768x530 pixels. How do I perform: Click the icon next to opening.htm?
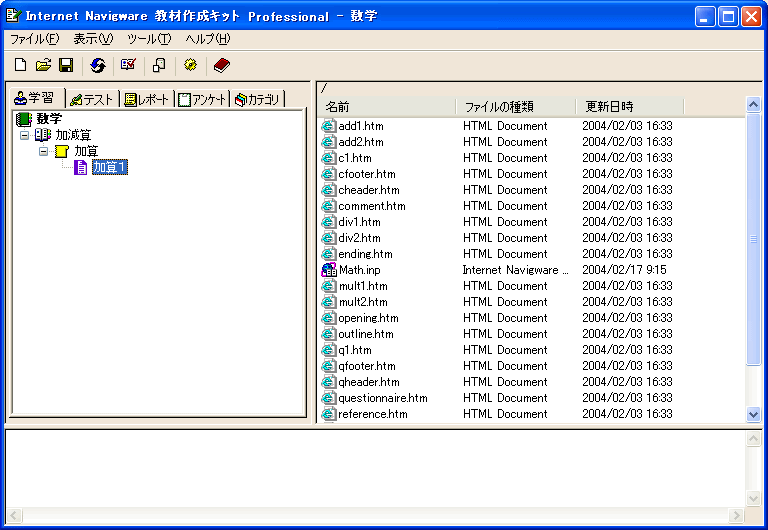[x=328, y=318]
